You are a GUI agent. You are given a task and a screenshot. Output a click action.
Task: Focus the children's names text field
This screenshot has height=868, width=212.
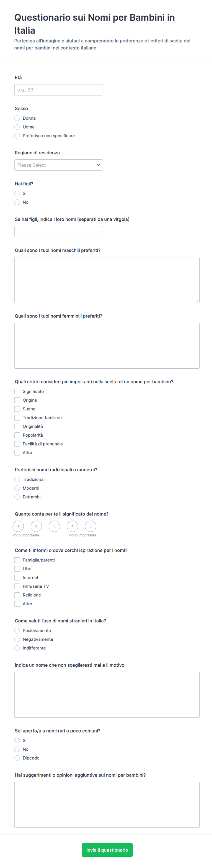[58, 231]
